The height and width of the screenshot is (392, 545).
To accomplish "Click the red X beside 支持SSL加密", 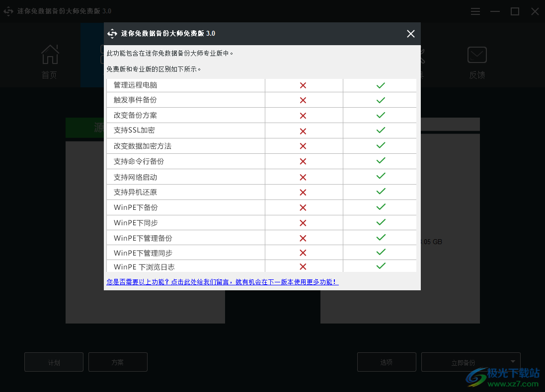I will point(303,131).
